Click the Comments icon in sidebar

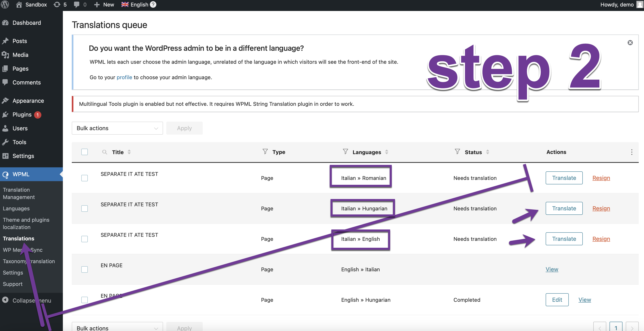pyautogui.click(x=5, y=82)
